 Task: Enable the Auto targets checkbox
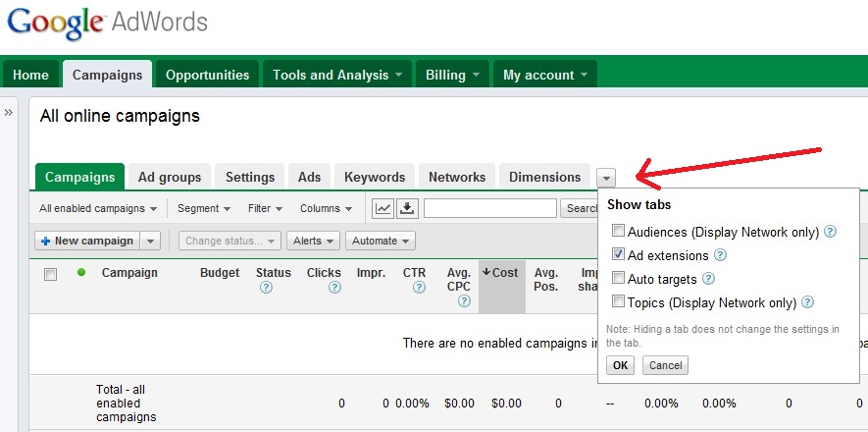(x=618, y=278)
